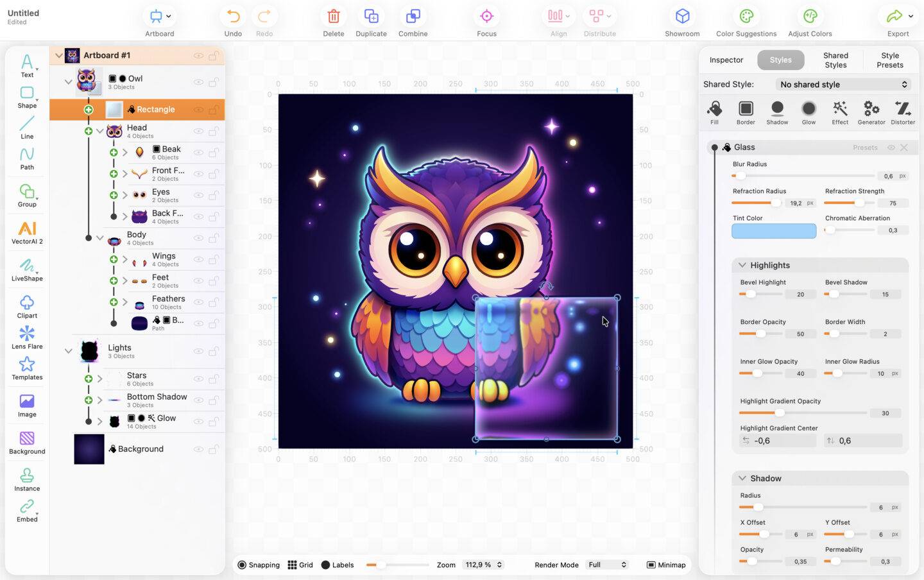Select the Line tool
This screenshot has width=924, height=580.
27,128
